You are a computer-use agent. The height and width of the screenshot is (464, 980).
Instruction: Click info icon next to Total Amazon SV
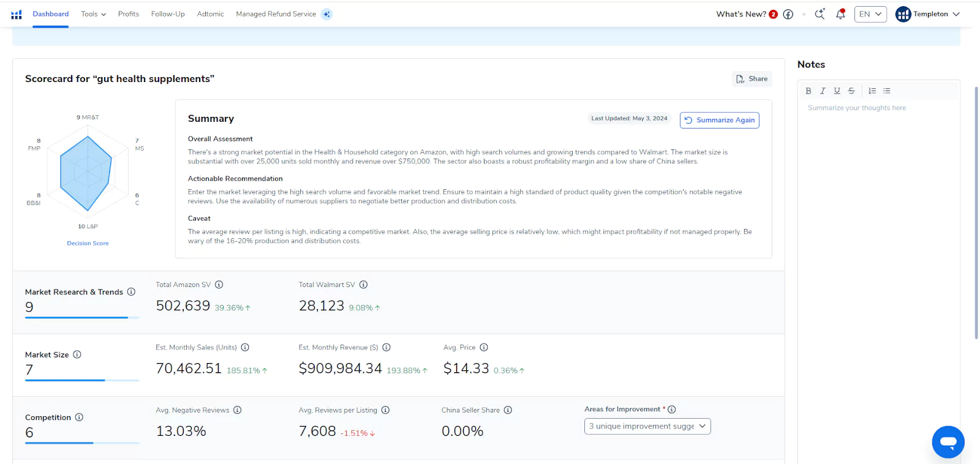coord(219,285)
